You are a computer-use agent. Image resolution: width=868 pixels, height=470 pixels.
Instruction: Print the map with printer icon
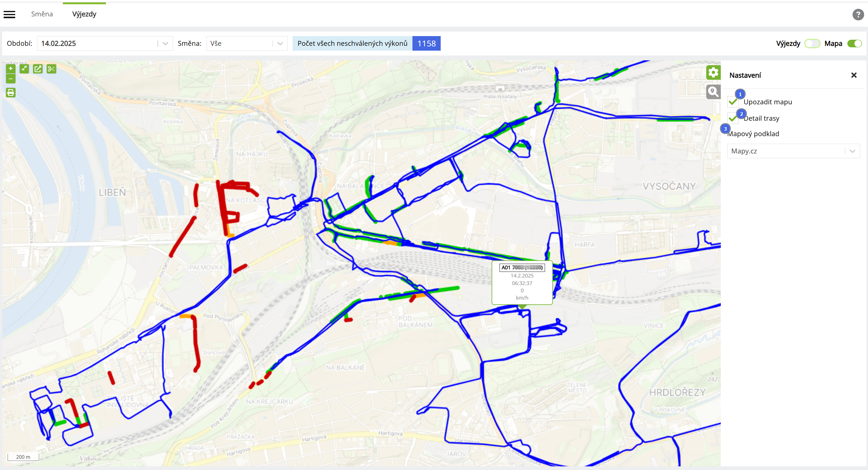(11, 92)
